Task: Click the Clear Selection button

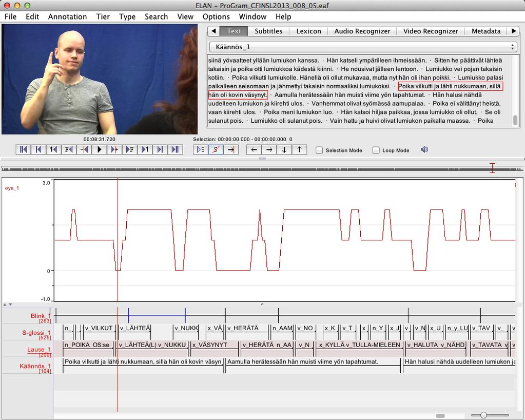Action: tap(216, 149)
